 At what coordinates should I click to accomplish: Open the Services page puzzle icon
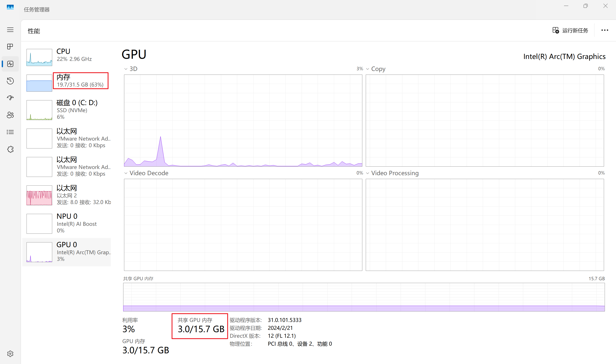(10, 149)
